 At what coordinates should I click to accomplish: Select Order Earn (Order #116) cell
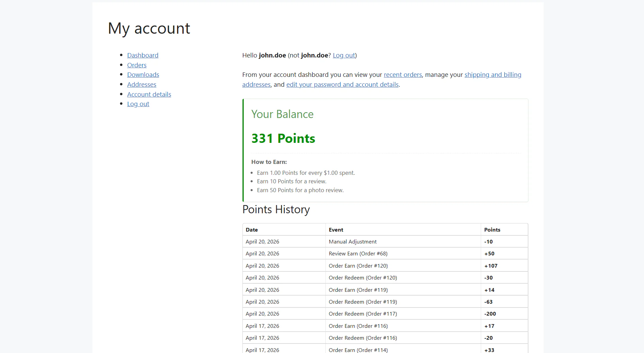coord(403,326)
